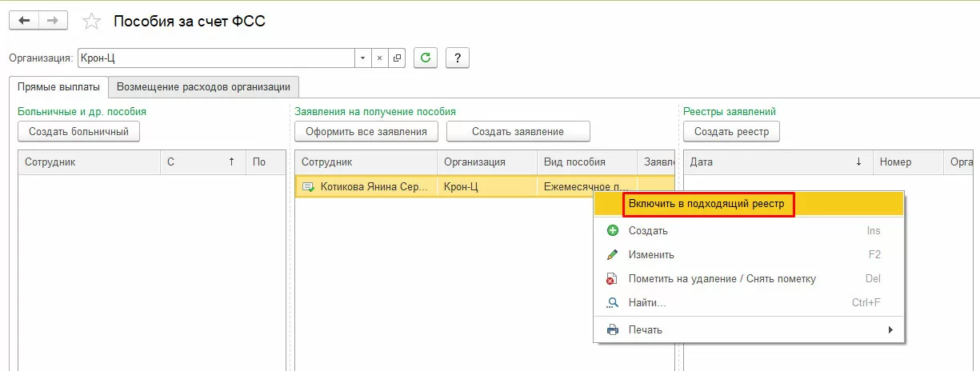Click the Организация input field with Крон-Ц
Viewport: 980px width, 371px height.
click(216, 58)
